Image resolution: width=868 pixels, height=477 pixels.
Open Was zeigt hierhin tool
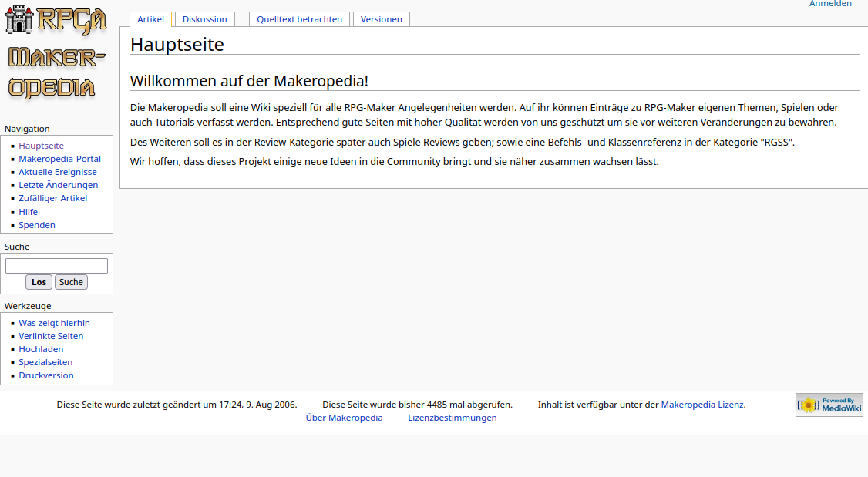point(54,323)
